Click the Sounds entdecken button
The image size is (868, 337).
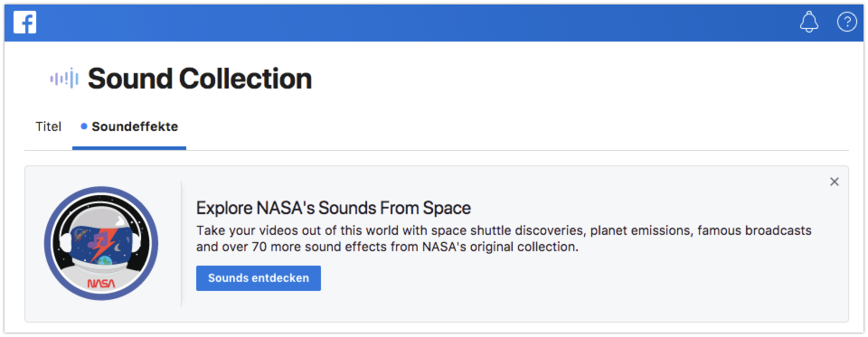tap(259, 278)
